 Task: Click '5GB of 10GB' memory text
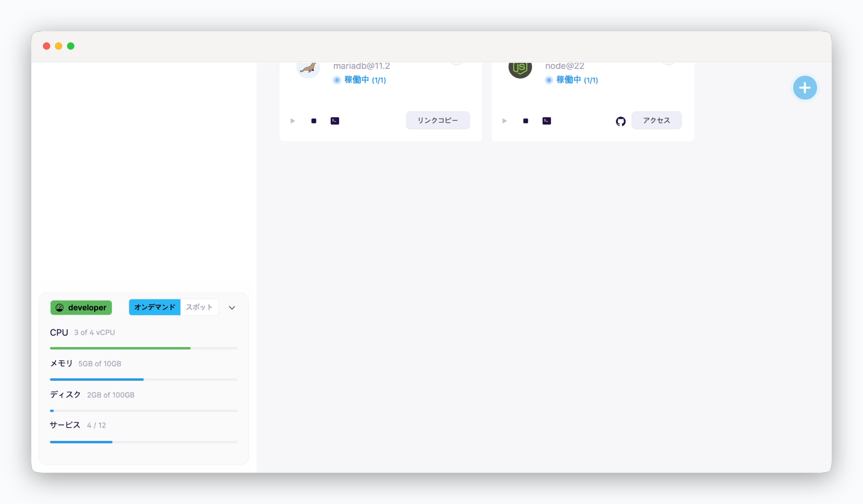tap(100, 364)
